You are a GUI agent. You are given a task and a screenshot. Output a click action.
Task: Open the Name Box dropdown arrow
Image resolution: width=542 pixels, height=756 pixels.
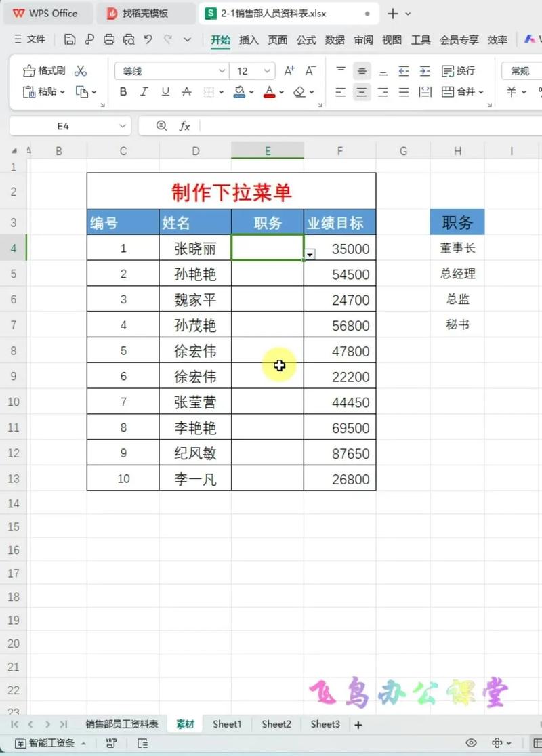[x=123, y=126]
